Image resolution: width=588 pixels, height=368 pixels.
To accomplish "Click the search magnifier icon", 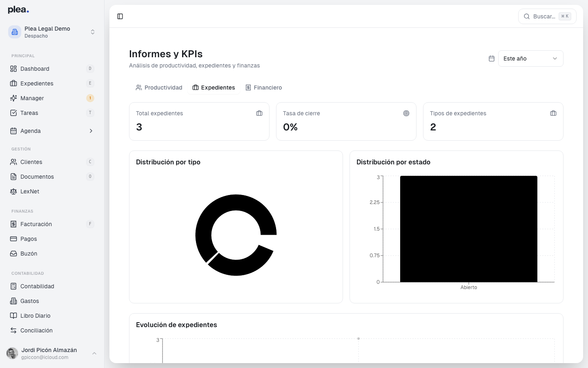I will click(x=527, y=16).
